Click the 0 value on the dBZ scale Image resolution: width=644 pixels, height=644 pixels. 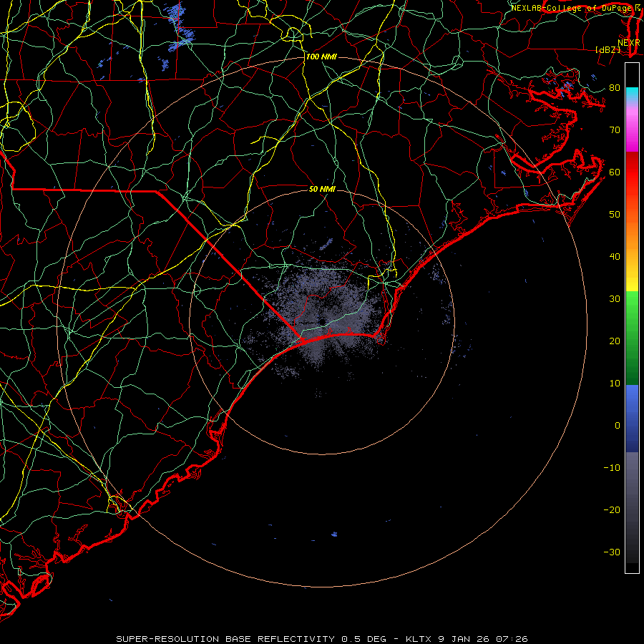point(618,426)
